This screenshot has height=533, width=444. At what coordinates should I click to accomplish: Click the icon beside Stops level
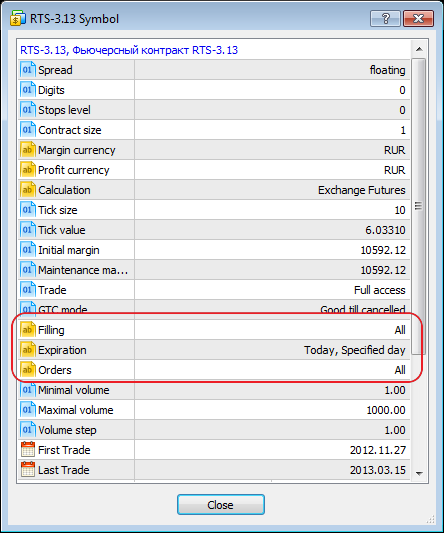[x=28, y=110]
